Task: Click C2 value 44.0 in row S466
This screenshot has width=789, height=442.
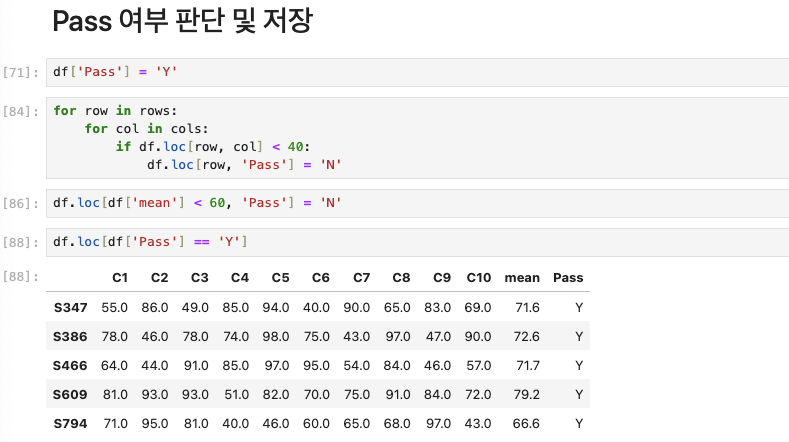Action: [154, 365]
